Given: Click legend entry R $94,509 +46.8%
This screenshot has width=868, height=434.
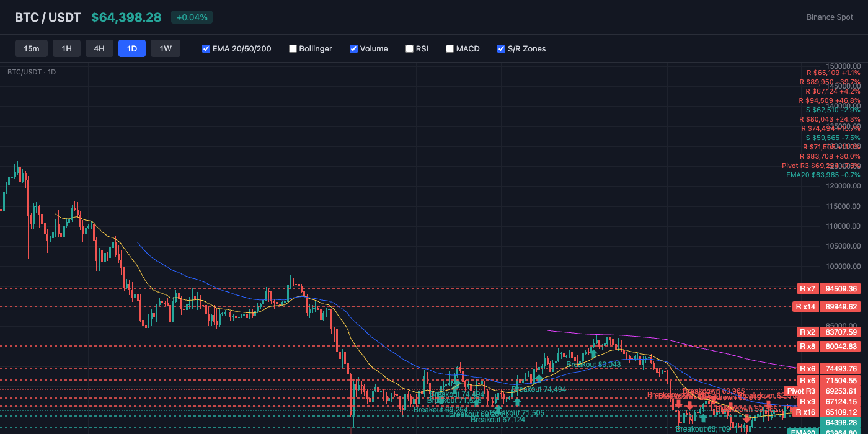Looking at the screenshot, I should [x=830, y=100].
